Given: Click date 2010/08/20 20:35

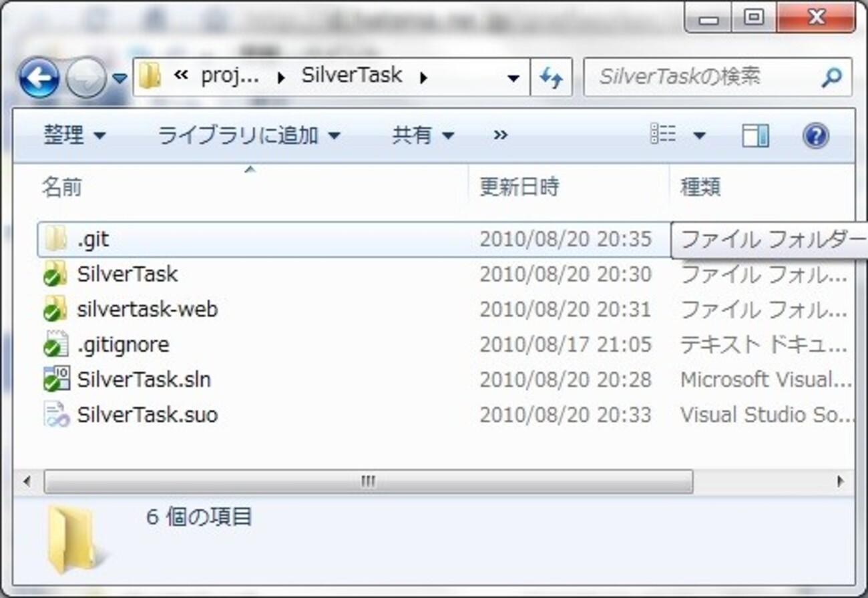Looking at the screenshot, I should 565,239.
